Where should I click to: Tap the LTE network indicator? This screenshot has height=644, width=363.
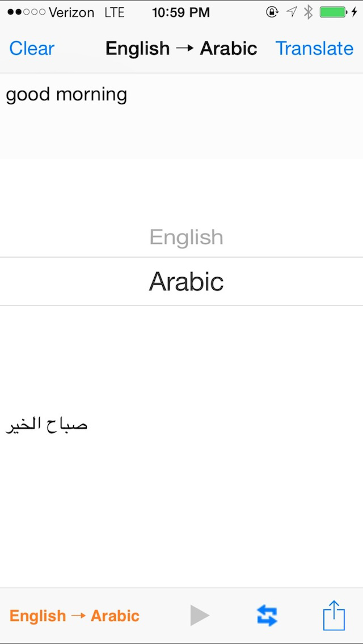click(115, 12)
